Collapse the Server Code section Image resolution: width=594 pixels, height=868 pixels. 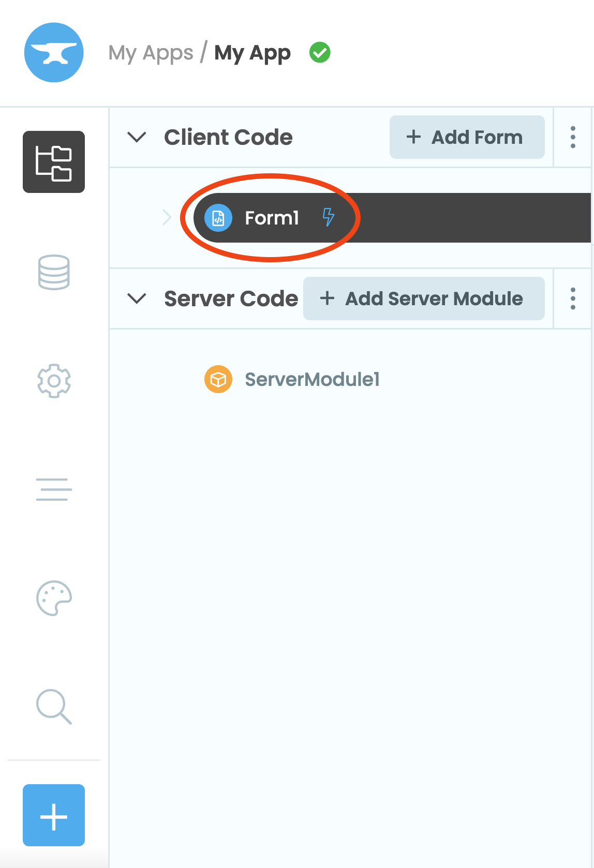coord(137,298)
